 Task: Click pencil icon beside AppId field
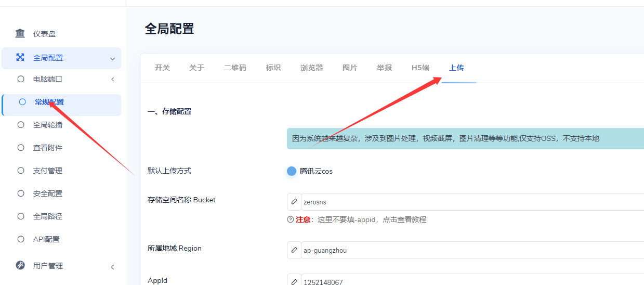click(294, 281)
